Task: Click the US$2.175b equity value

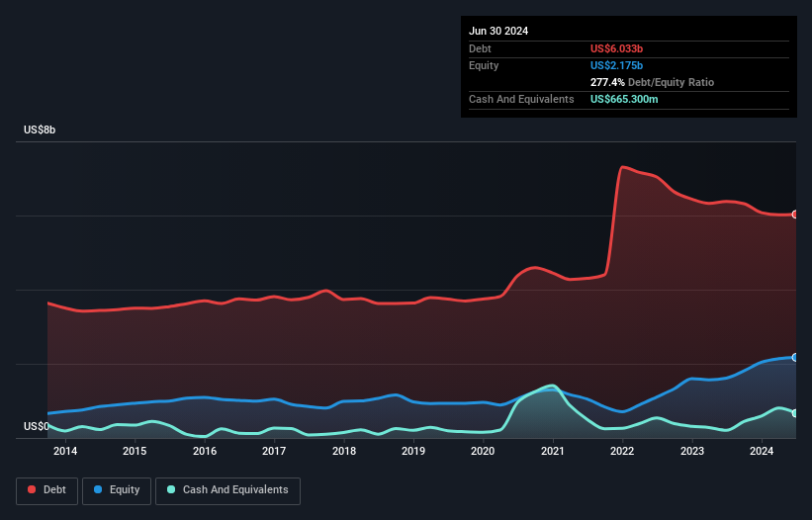Action: 616,65
